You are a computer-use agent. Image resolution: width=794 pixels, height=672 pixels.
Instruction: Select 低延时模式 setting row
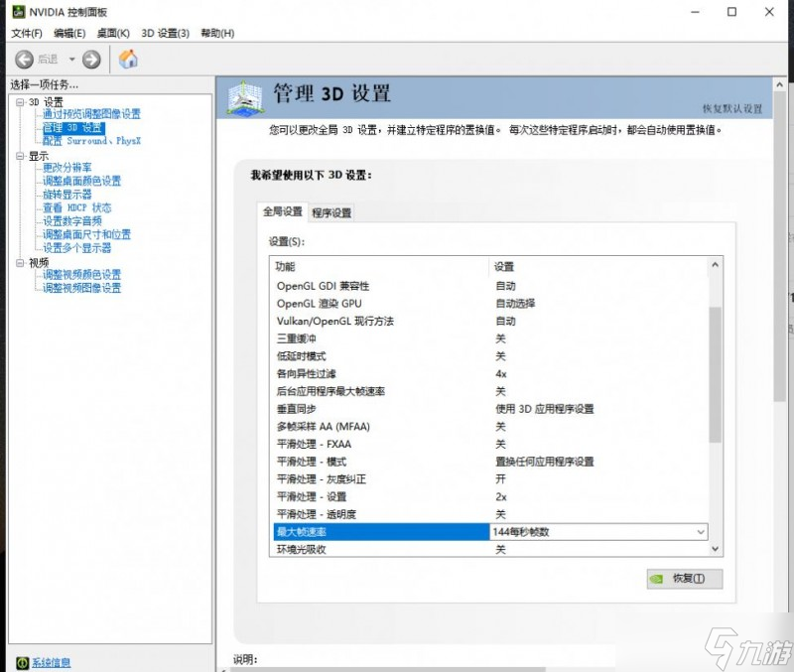490,356
